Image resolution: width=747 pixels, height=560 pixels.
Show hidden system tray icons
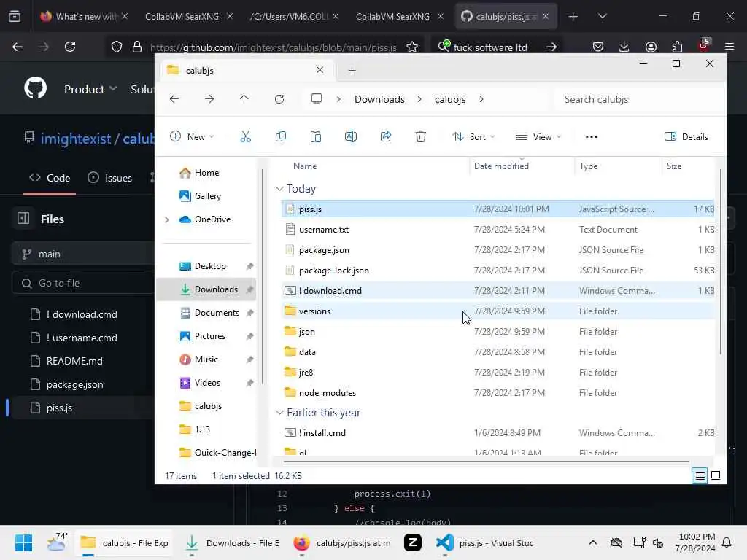point(592,542)
